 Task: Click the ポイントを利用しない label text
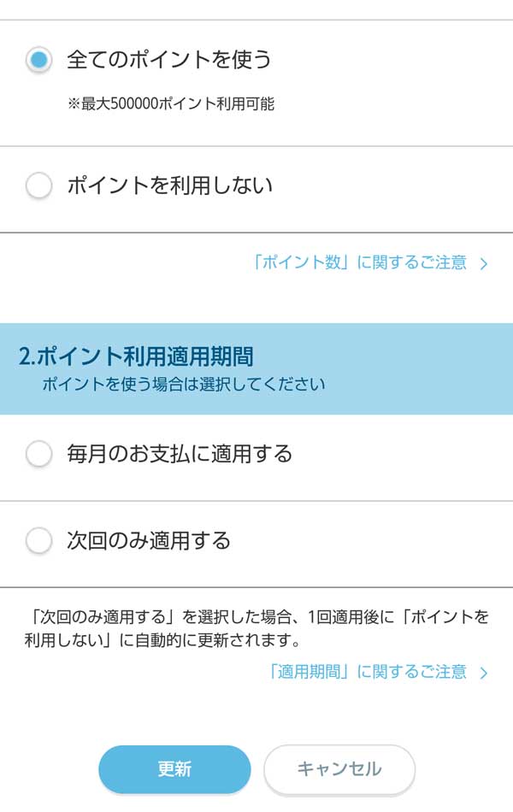[x=170, y=185]
